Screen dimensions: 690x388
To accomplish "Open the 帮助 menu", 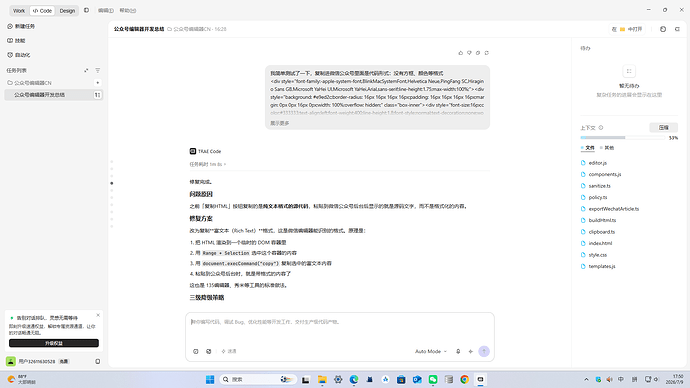I will 128,11.
